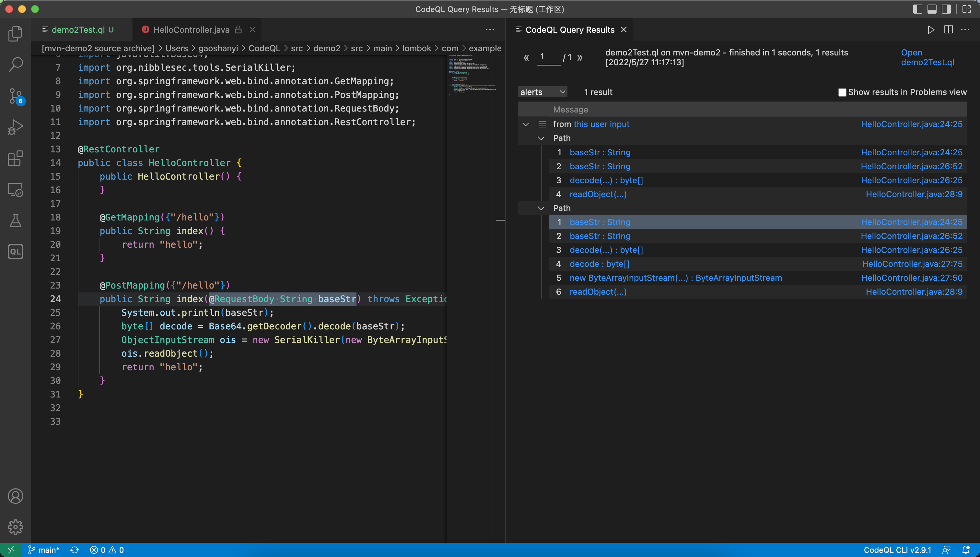The image size is (980, 557).
Task: Click the Run play icon in results editor toolbar
Action: [x=931, y=30]
